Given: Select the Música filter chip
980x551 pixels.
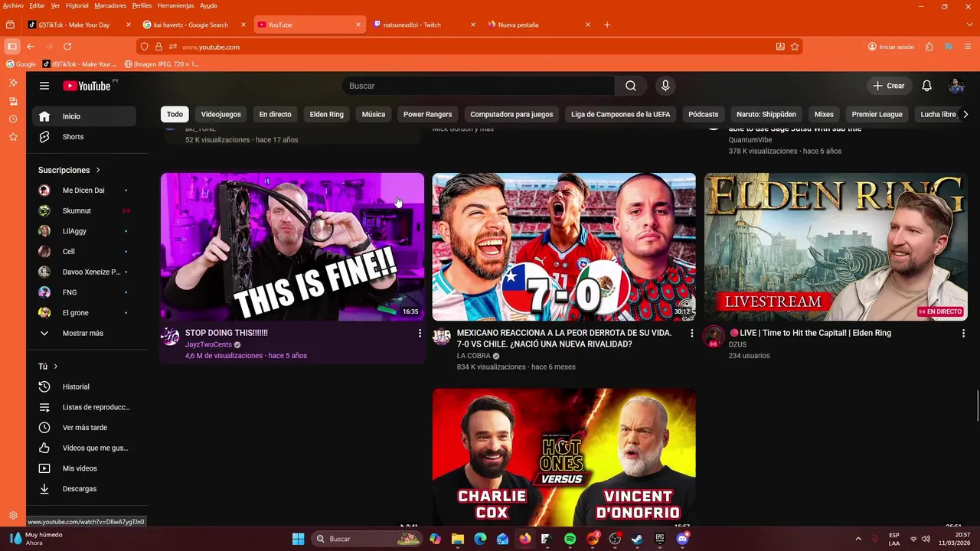Looking at the screenshot, I should click(374, 115).
